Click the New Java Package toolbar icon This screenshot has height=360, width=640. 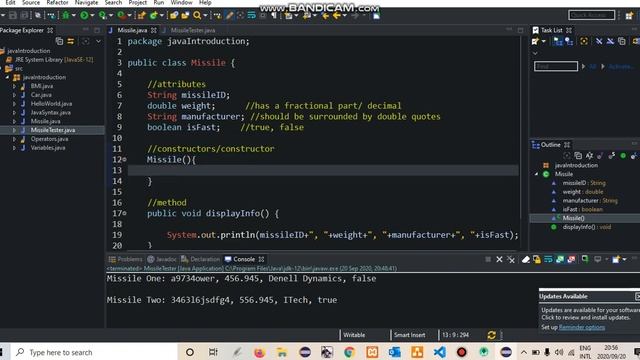[141, 16]
